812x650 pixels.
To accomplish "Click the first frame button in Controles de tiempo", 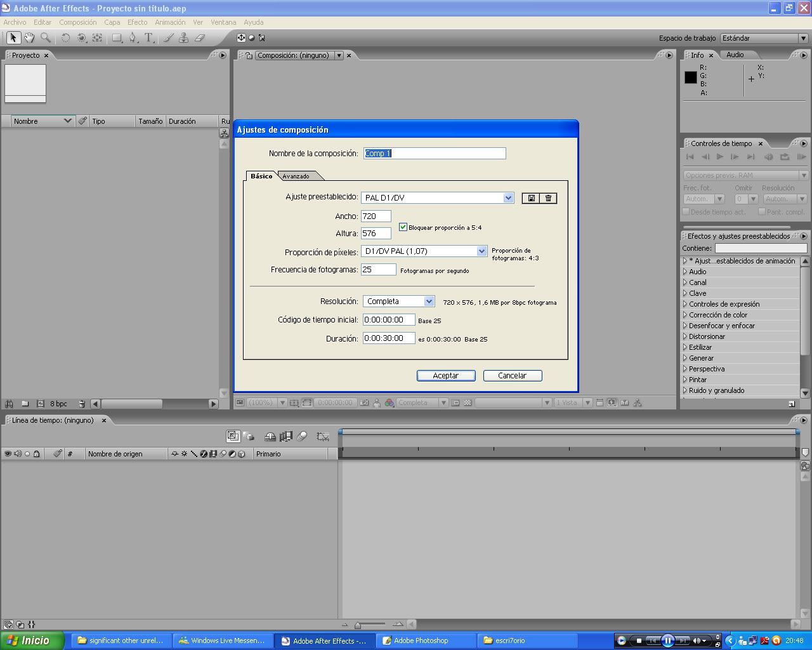I will pos(690,157).
